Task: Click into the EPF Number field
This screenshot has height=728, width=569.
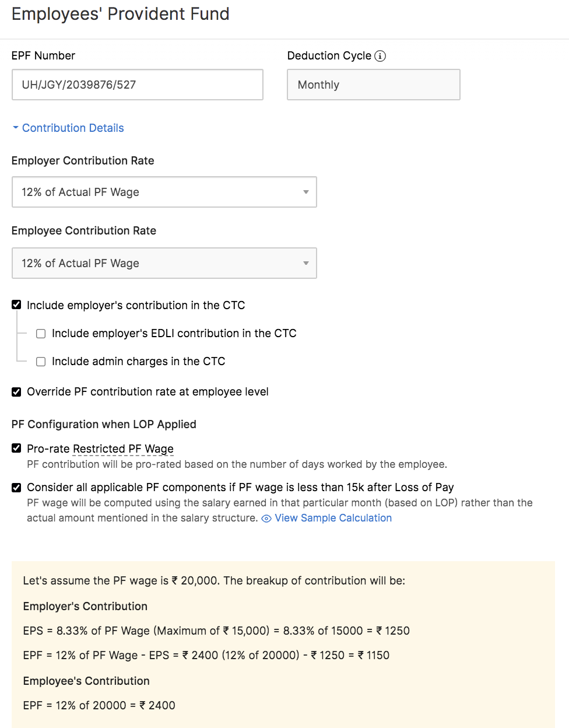Action: (137, 85)
